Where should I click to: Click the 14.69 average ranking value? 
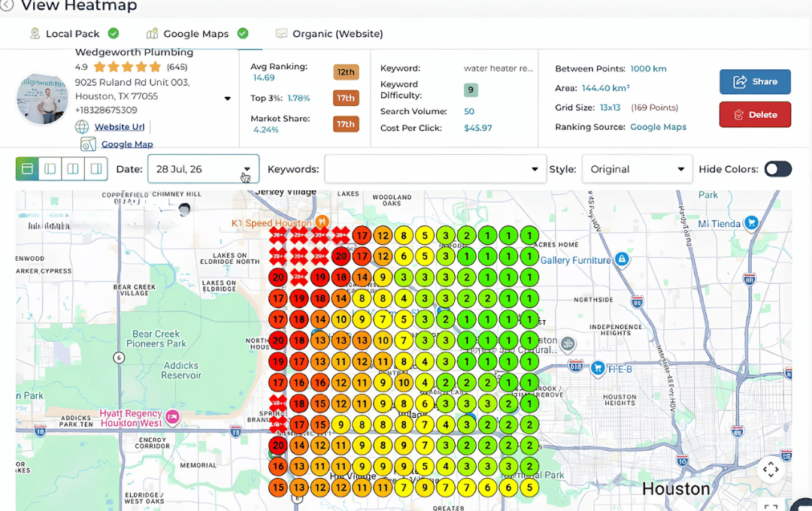264,77
